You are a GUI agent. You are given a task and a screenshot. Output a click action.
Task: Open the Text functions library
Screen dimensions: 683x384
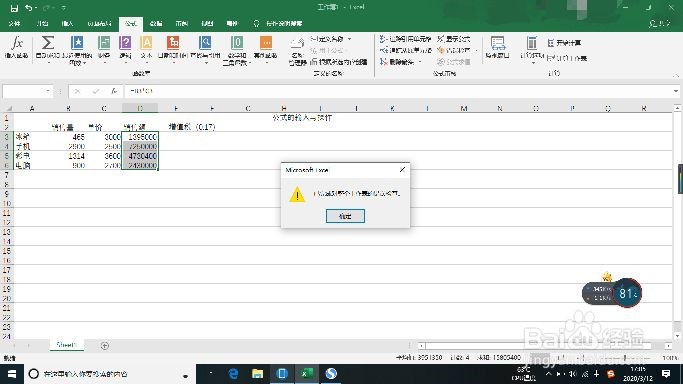coord(146,47)
